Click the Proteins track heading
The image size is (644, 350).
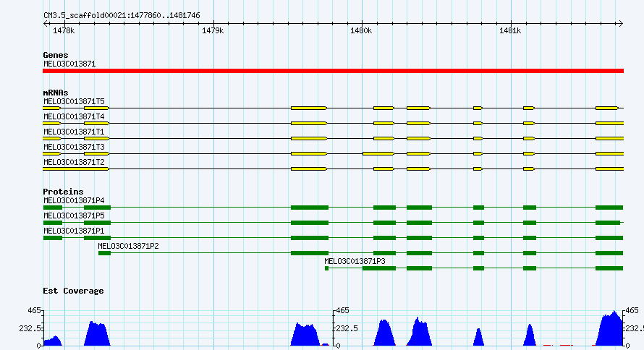pos(63,192)
